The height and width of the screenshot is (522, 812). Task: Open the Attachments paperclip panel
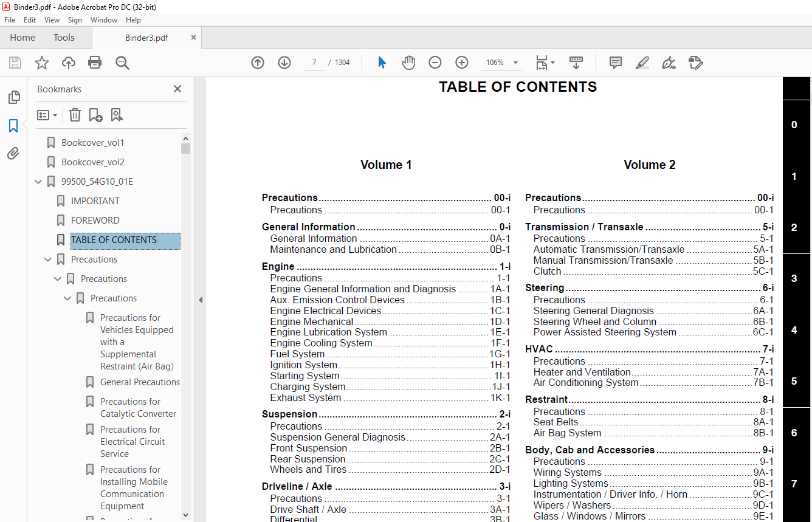pyautogui.click(x=13, y=154)
